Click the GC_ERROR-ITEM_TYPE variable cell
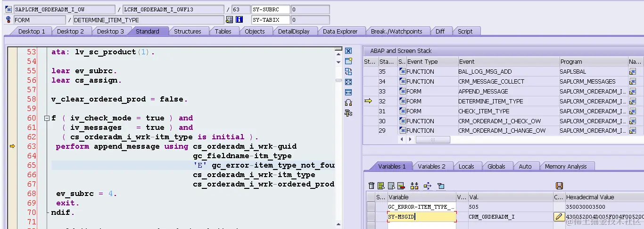The width and height of the screenshot is (644, 229). click(422, 207)
